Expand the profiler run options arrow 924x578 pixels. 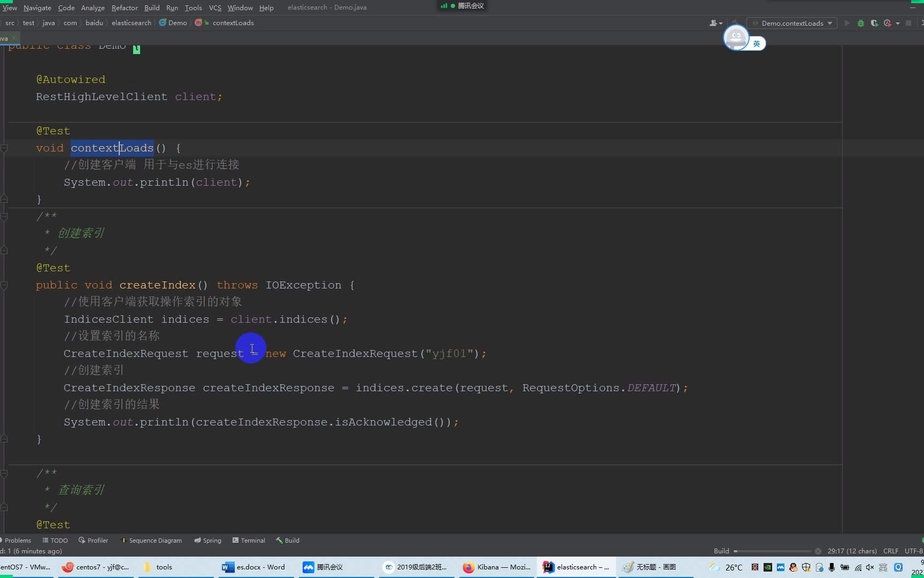click(898, 23)
